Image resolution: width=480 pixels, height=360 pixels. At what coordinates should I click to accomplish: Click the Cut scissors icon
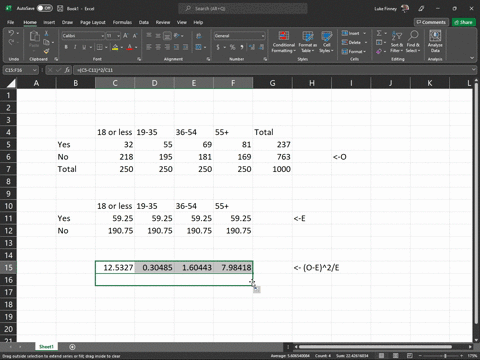pyautogui.click(x=46, y=33)
